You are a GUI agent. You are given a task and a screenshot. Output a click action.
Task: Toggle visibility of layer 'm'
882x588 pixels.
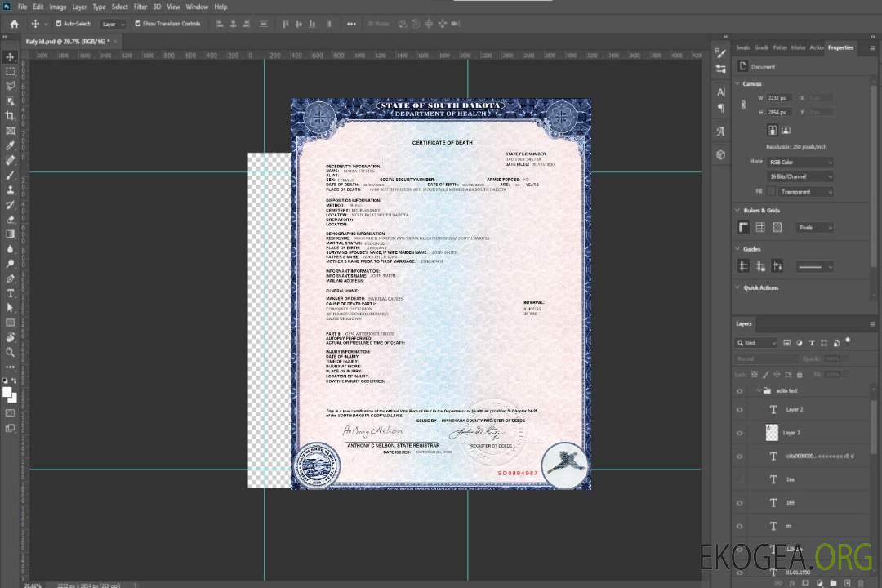740,526
